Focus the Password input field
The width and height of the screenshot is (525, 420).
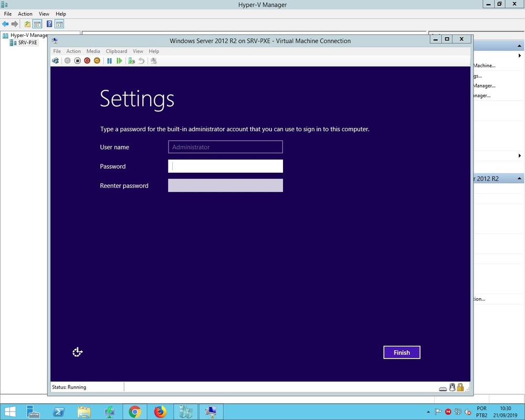click(x=225, y=166)
